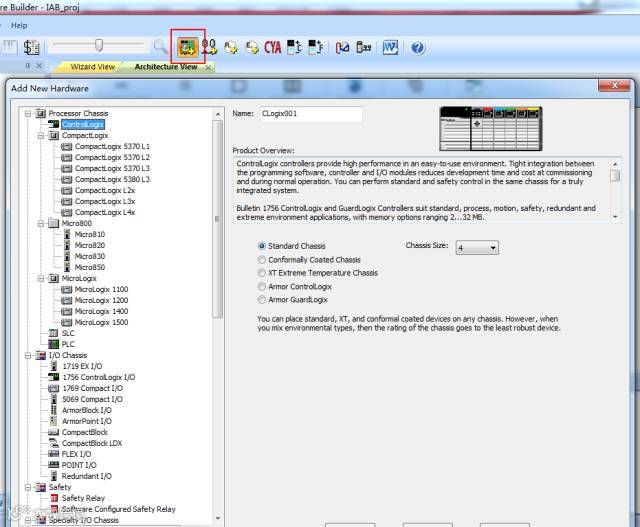Viewport: 640px width, 527px height.
Task: Select CompactLogix L2x entry
Action: click(x=105, y=191)
